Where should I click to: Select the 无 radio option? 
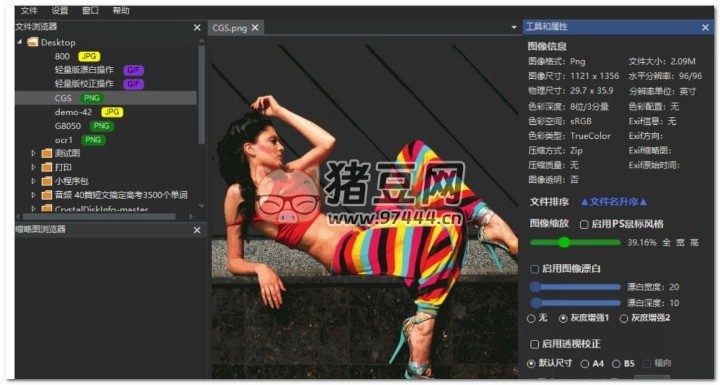[x=531, y=318]
